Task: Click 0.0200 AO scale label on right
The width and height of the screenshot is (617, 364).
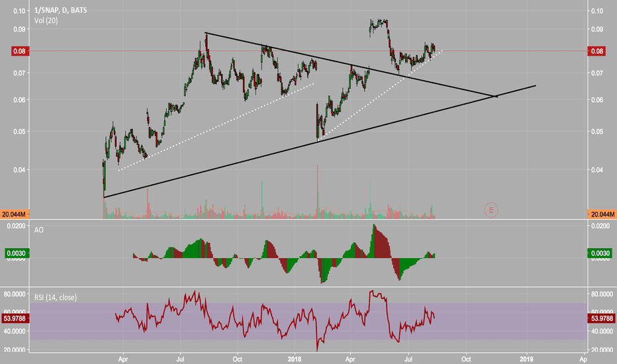Action: pyautogui.click(x=600, y=226)
